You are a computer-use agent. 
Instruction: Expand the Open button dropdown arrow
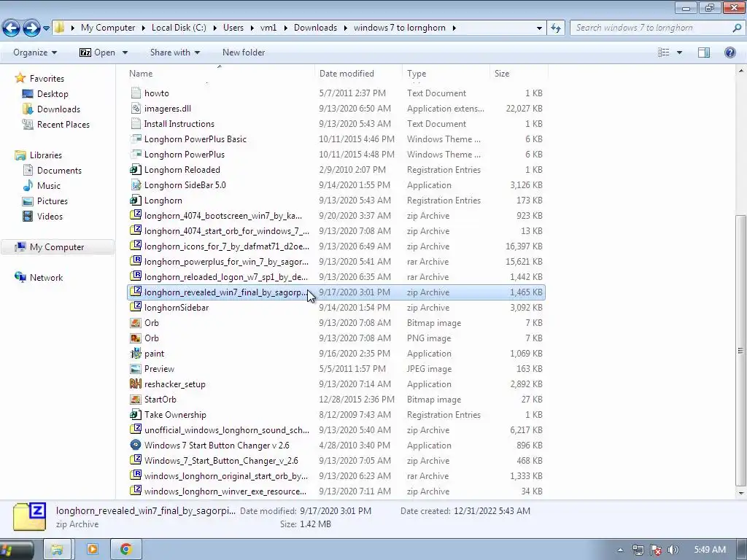(125, 52)
